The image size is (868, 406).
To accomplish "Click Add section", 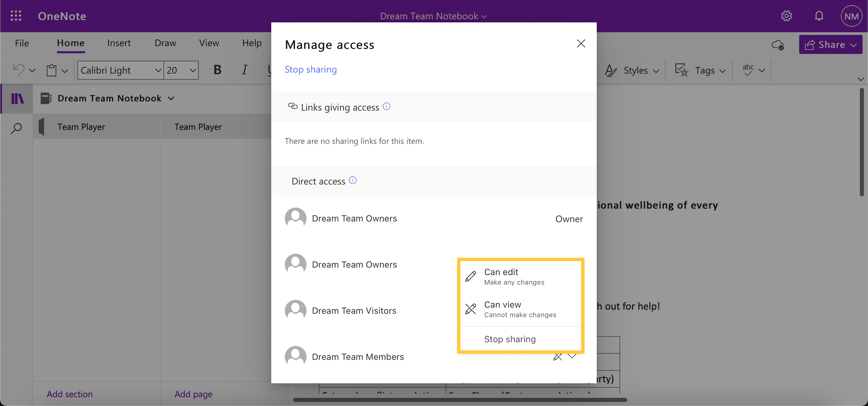I will pyautogui.click(x=70, y=394).
